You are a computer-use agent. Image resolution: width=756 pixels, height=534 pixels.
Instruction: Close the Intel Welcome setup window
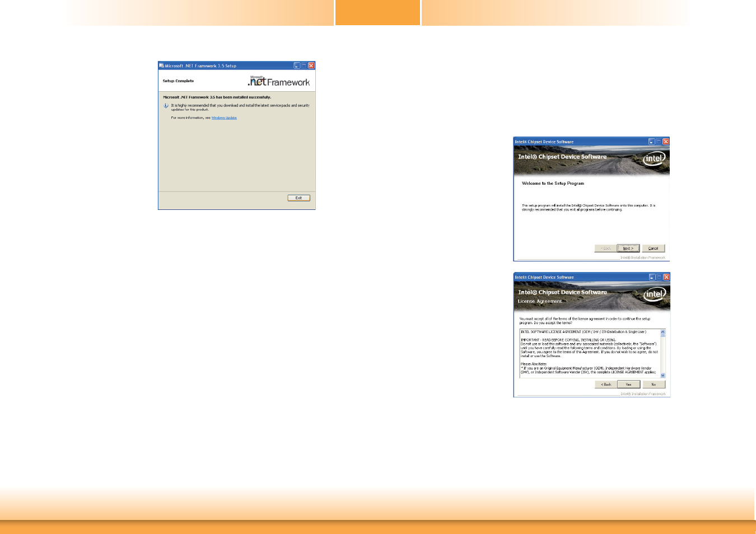[666, 142]
